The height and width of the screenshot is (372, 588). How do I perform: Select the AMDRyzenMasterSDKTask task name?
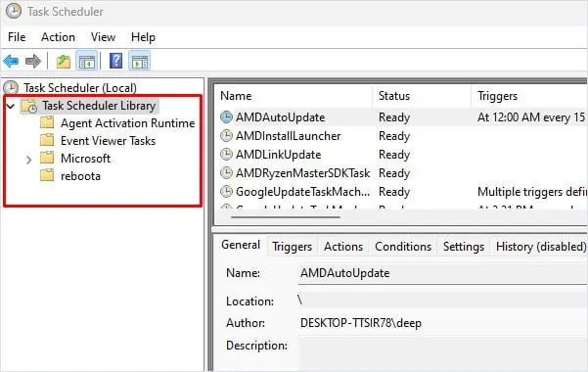tap(302, 172)
